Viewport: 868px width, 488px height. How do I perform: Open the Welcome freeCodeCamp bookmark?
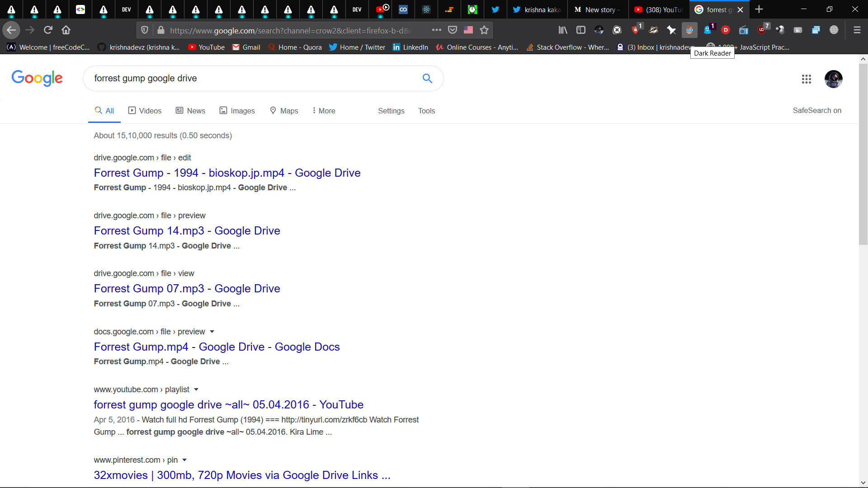point(48,47)
